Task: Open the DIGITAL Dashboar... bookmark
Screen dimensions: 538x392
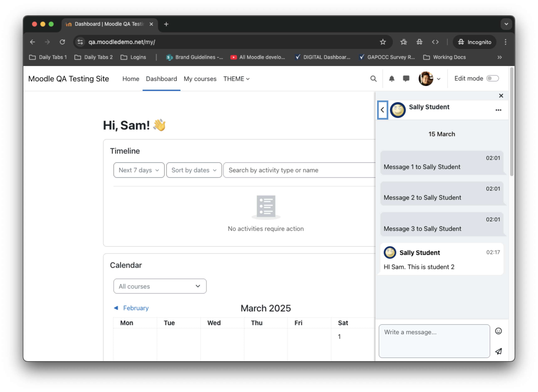Action: (322, 57)
